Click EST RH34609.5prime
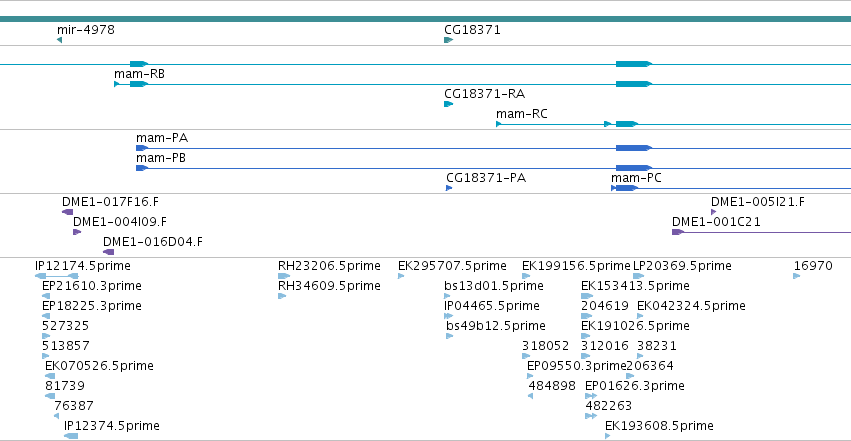Viewport: 851px width, 441px height. click(329, 286)
